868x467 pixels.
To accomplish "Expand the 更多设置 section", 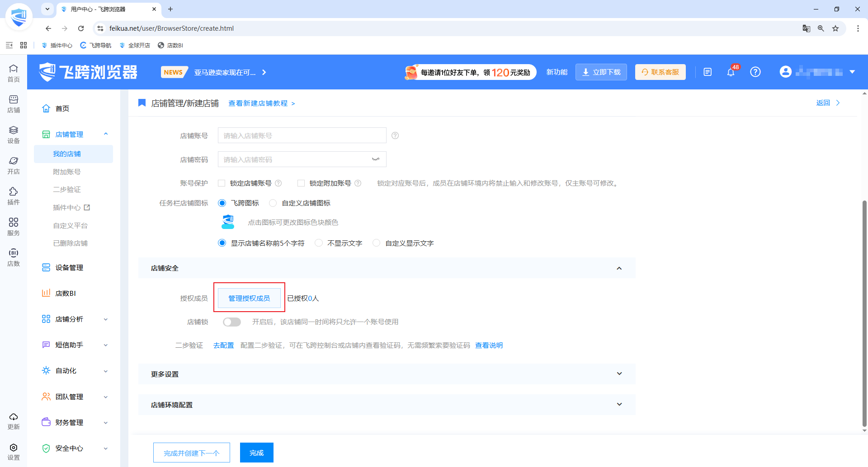I will (619, 374).
